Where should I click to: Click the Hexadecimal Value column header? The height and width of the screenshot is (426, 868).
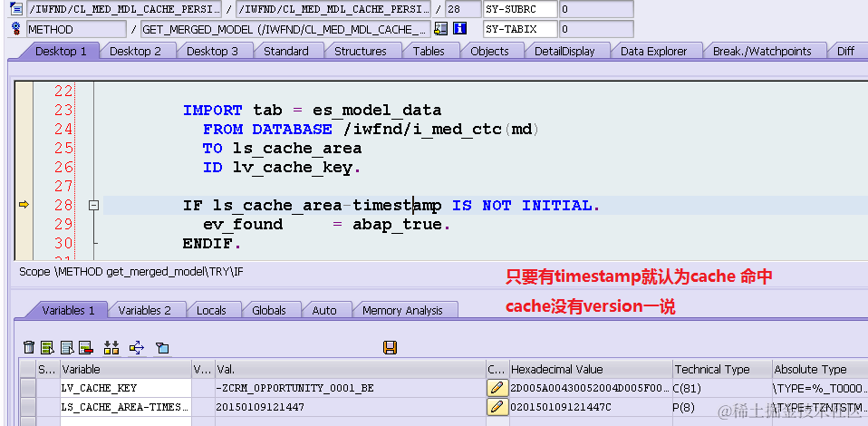tap(590, 370)
